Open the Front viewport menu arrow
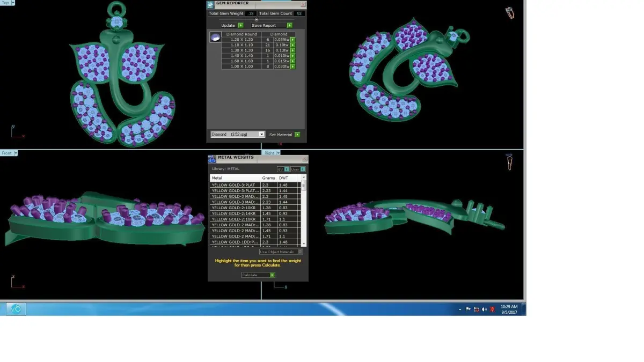The height and width of the screenshot is (362, 644). click(x=15, y=153)
